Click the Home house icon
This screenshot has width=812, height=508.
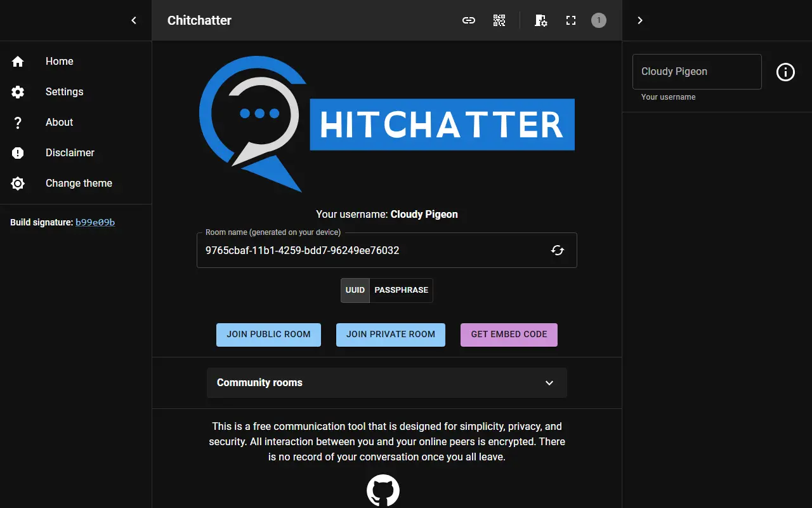pos(18,61)
